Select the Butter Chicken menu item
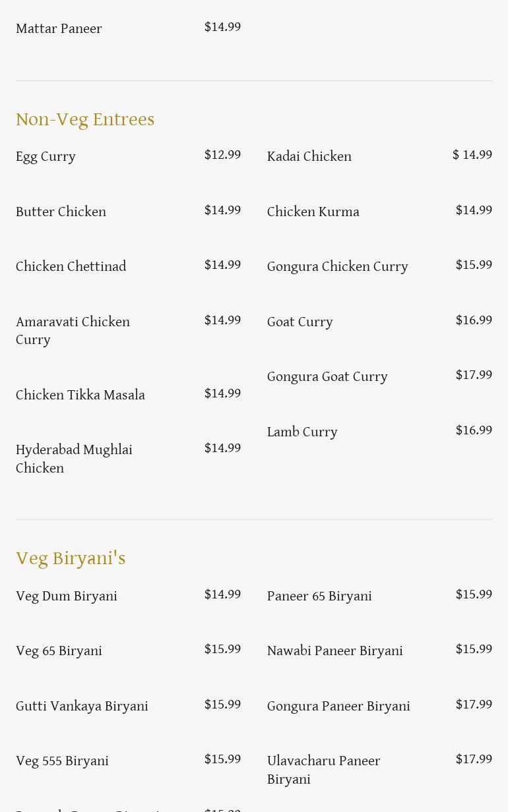The width and height of the screenshot is (508, 812). pyautogui.click(x=61, y=212)
